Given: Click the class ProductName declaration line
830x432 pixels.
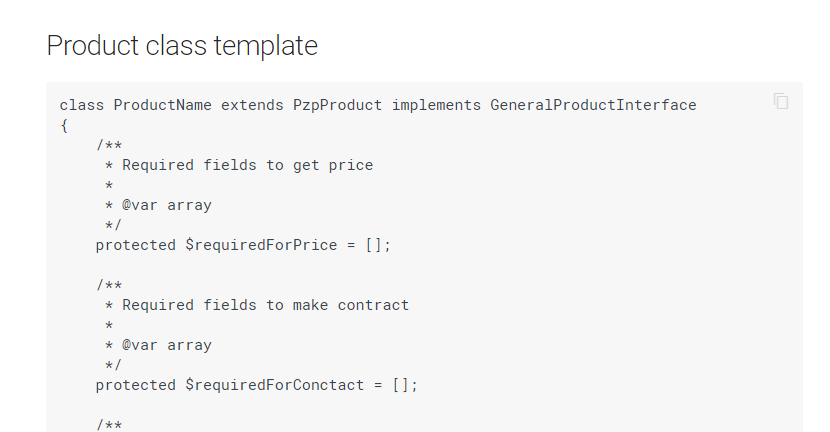Looking at the screenshot, I should tap(378, 105).
